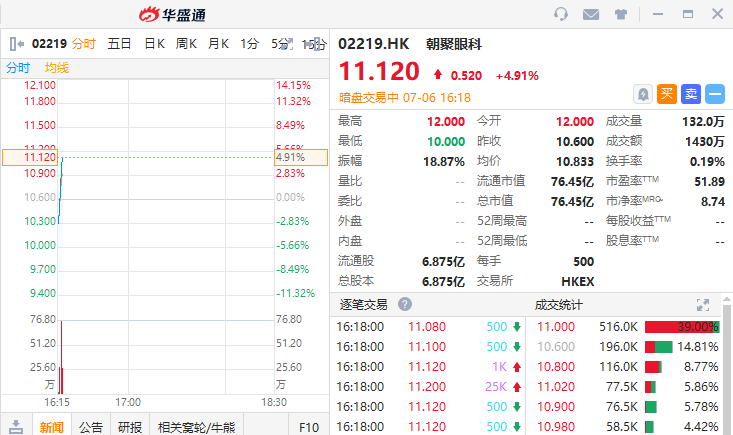Viewport: 733px width, 435px height.
Task: Click the blue sell (卖) button
Action: [691, 94]
